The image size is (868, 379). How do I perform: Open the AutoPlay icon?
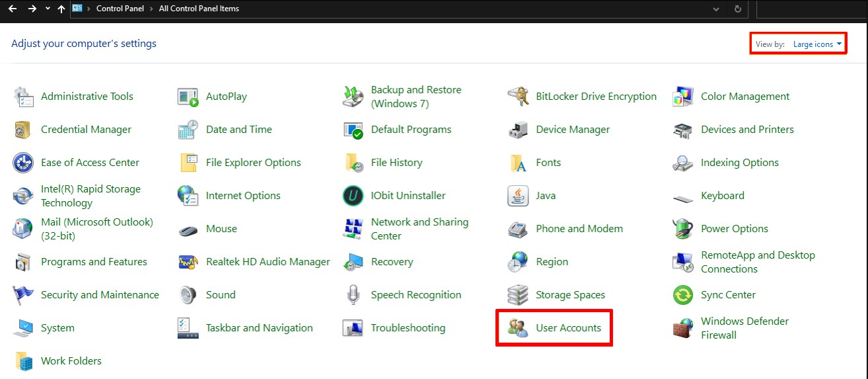coord(188,97)
